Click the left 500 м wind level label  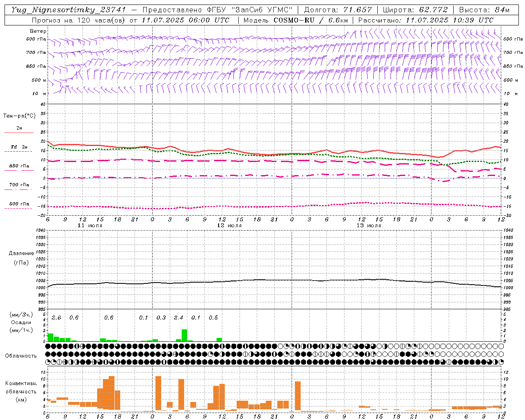pos(39,80)
